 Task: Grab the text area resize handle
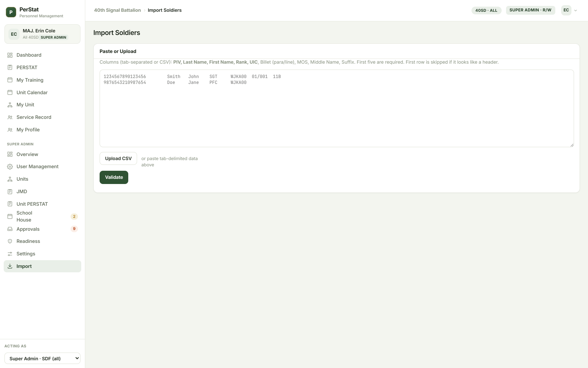point(572,145)
